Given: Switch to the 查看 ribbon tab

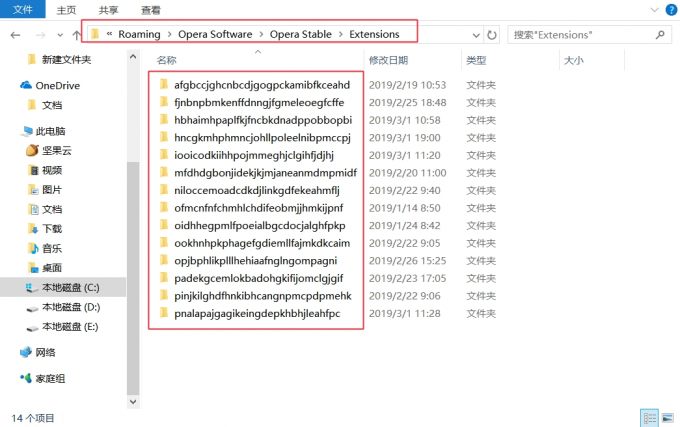Looking at the screenshot, I should [150, 10].
